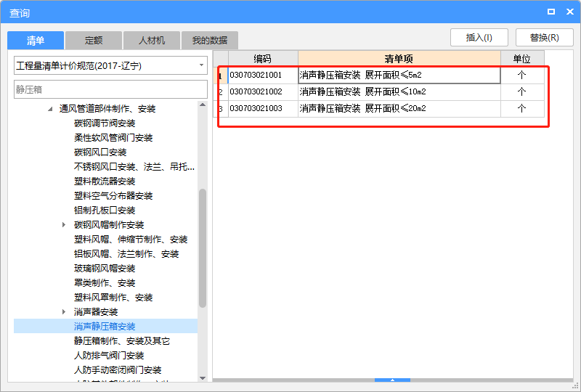Screen dimensions: 581x392
Task: Open the 人材机 tab
Action: pos(152,41)
